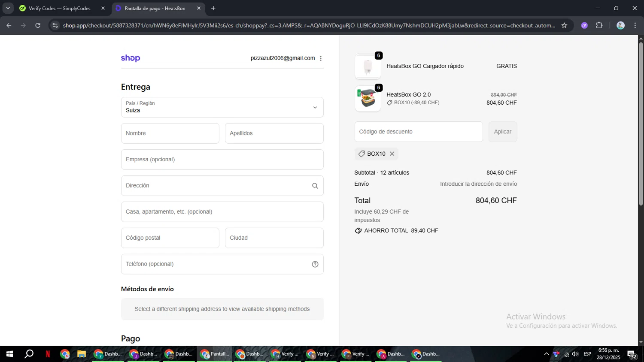644x362 pixels.
Task: Open the notification center icon
Action: click(x=632, y=354)
